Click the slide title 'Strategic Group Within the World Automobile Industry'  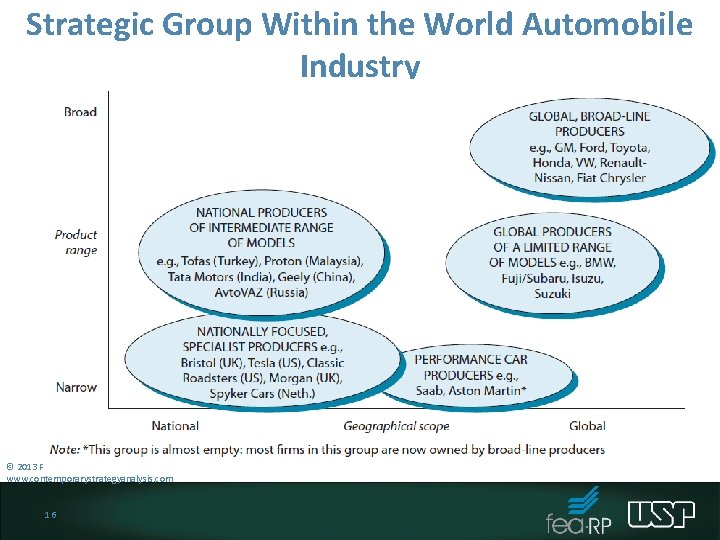pyautogui.click(x=360, y=45)
